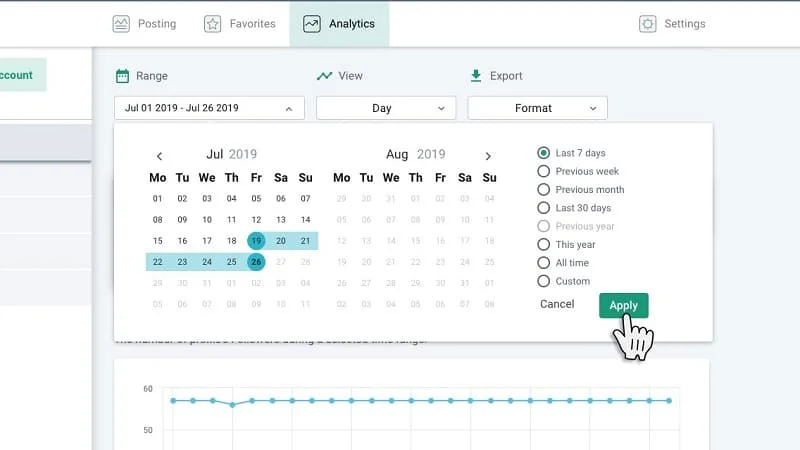
Task: Advance to next month with right arrow
Action: tap(488, 156)
